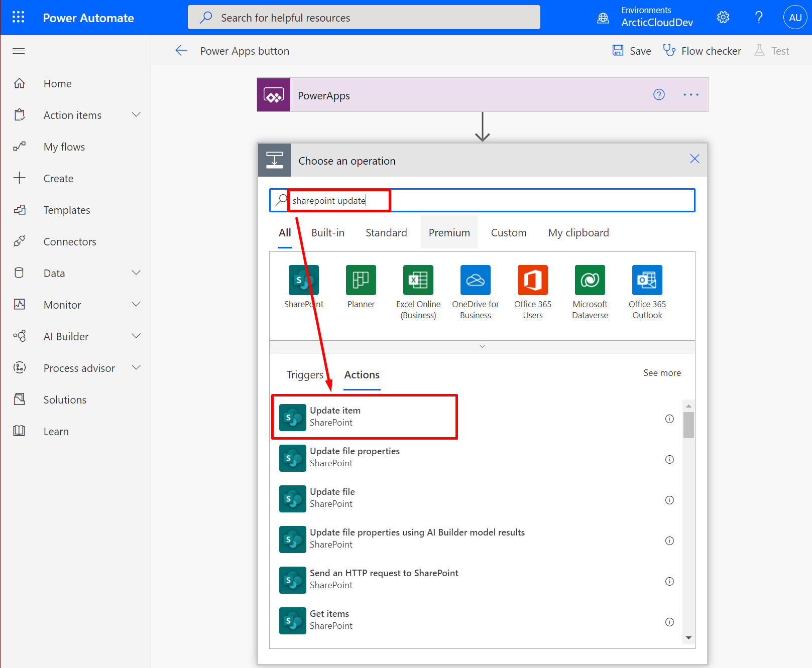Show info for Update item action

(669, 419)
